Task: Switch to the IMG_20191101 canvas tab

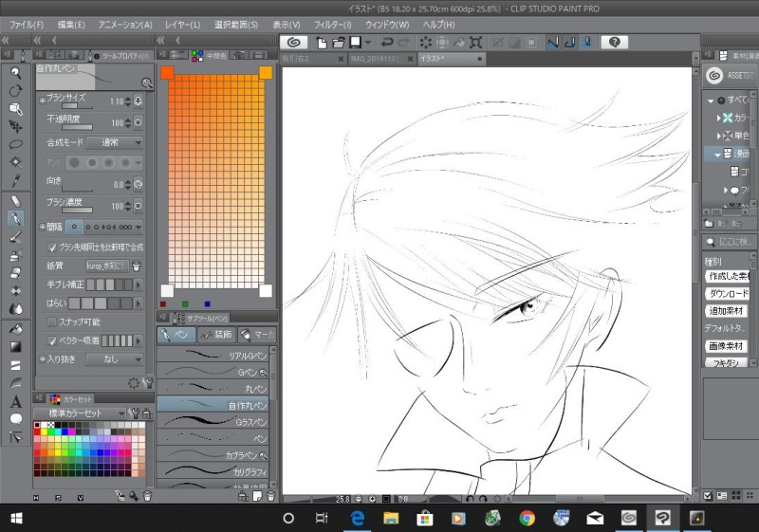Action: [381, 59]
